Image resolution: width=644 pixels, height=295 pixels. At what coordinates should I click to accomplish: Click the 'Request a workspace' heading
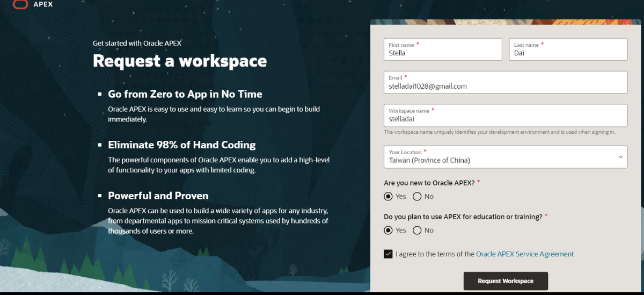click(x=180, y=61)
